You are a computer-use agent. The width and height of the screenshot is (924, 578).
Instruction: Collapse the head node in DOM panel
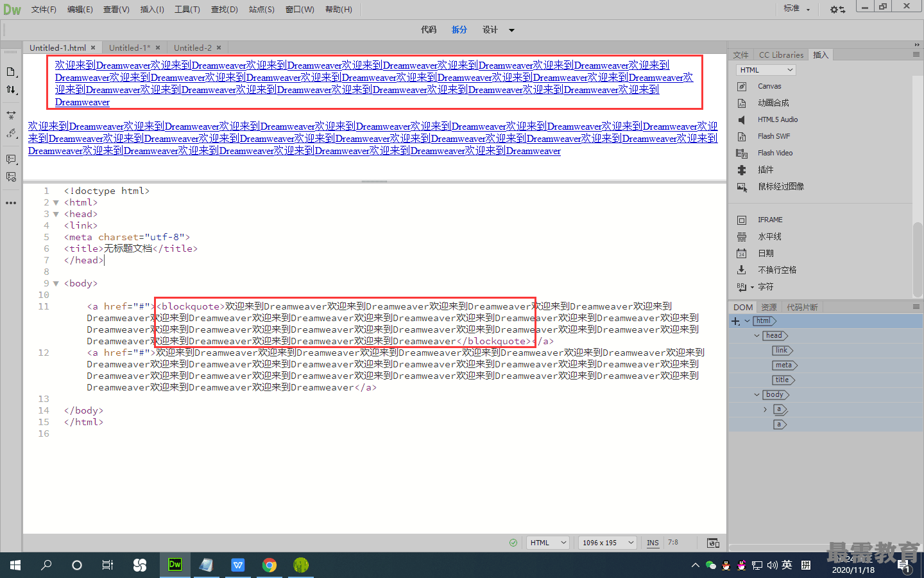[757, 336]
